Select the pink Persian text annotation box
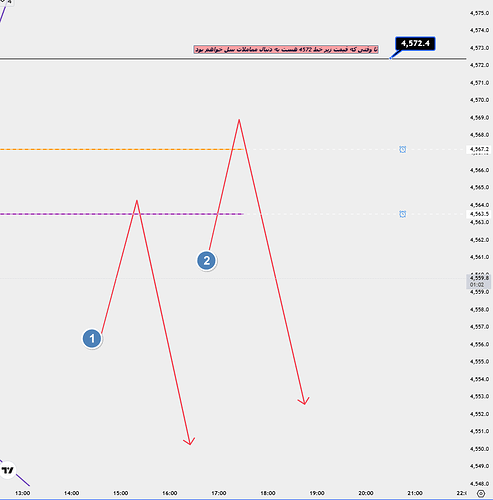493x500 pixels. 286,50
